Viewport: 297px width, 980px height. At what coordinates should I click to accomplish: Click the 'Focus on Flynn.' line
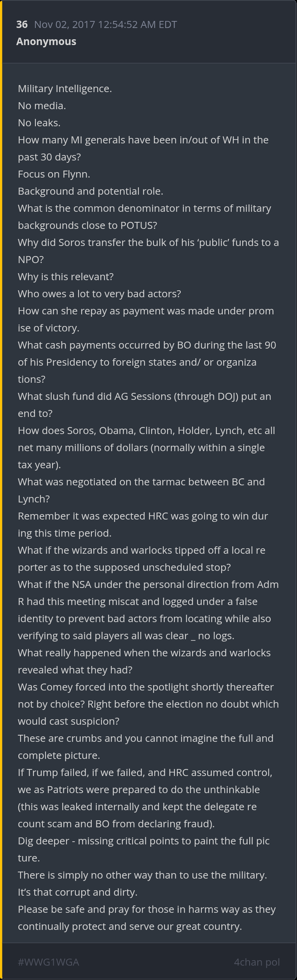(x=54, y=174)
